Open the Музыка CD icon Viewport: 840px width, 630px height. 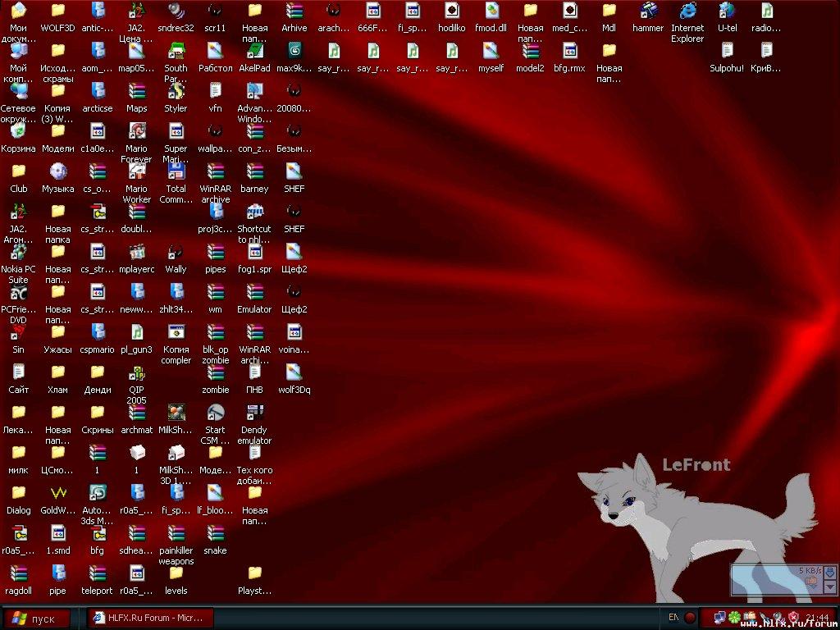pos(58,171)
